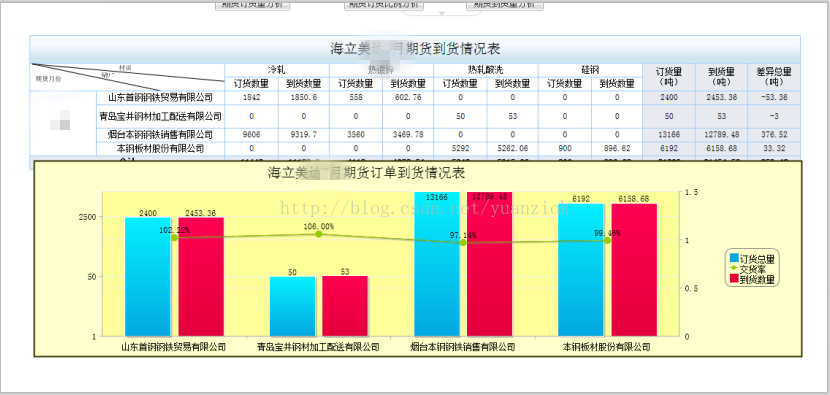Click the 1.5 right axis tick label
The width and height of the screenshot is (830, 395).
[x=691, y=192]
